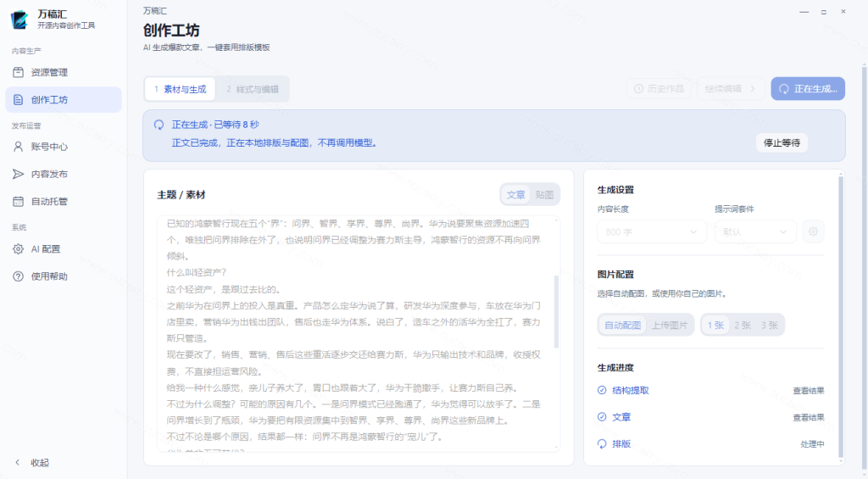Image resolution: width=868 pixels, height=479 pixels.
Task: Click the 生成设置 heading
Action: 615,190
